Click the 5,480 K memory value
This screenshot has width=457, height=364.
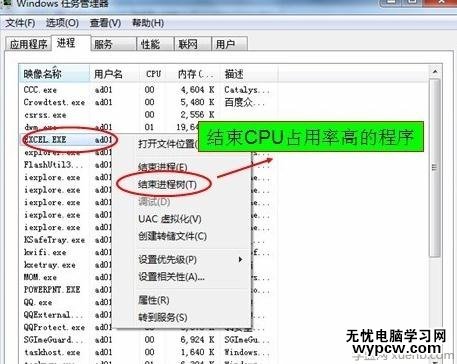[197, 102]
